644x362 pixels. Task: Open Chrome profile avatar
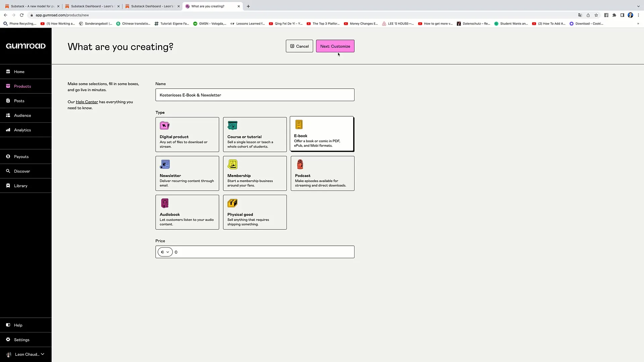coord(630,15)
